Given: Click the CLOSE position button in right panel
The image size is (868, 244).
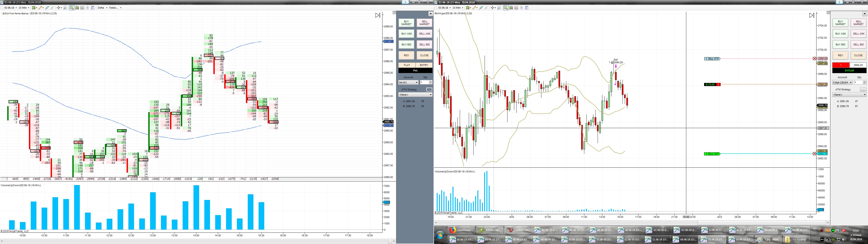Looking at the screenshot, I should [x=858, y=55].
